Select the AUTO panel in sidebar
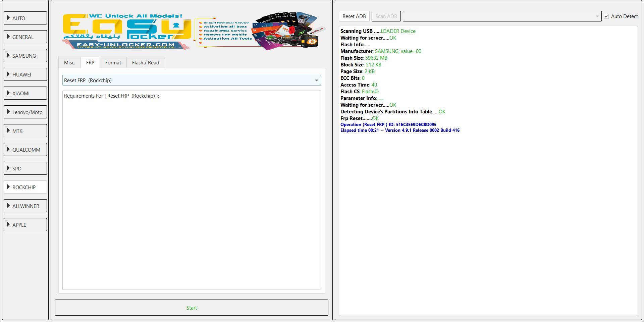 tap(25, 18)
